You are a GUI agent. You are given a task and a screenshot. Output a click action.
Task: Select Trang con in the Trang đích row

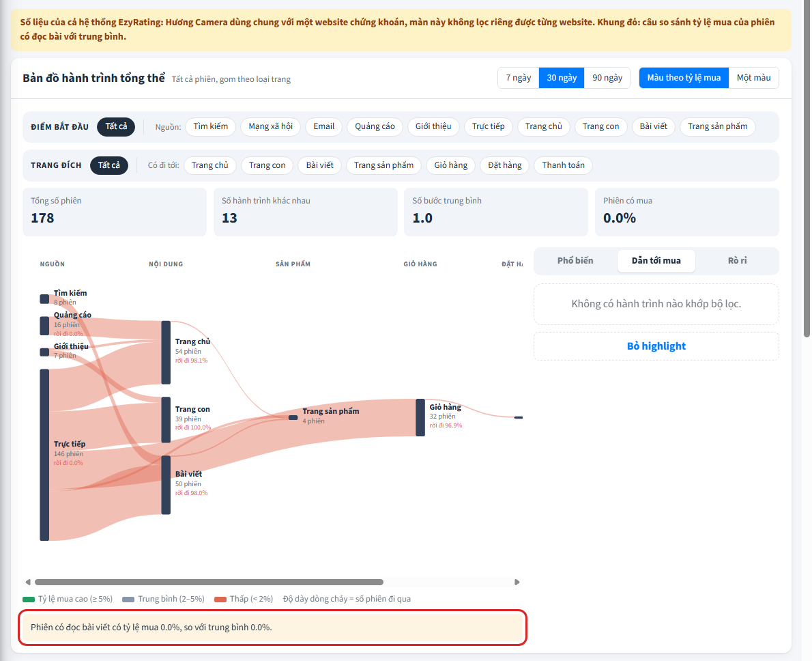pyautogui.click(x=267, y=165)
